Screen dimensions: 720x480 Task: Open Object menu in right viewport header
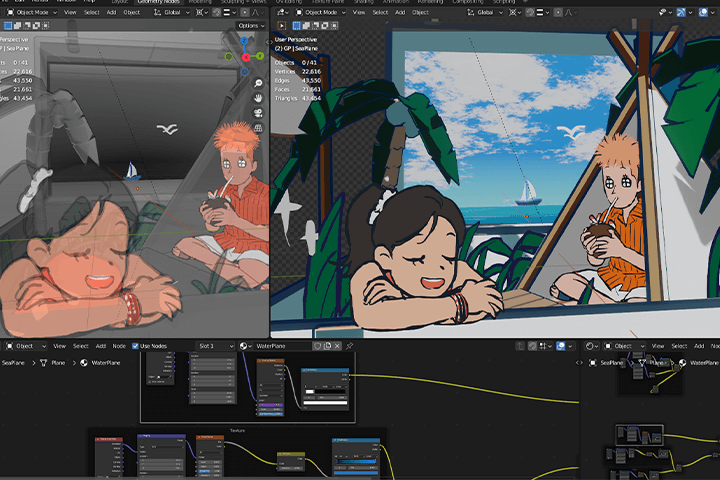[420, 12]
